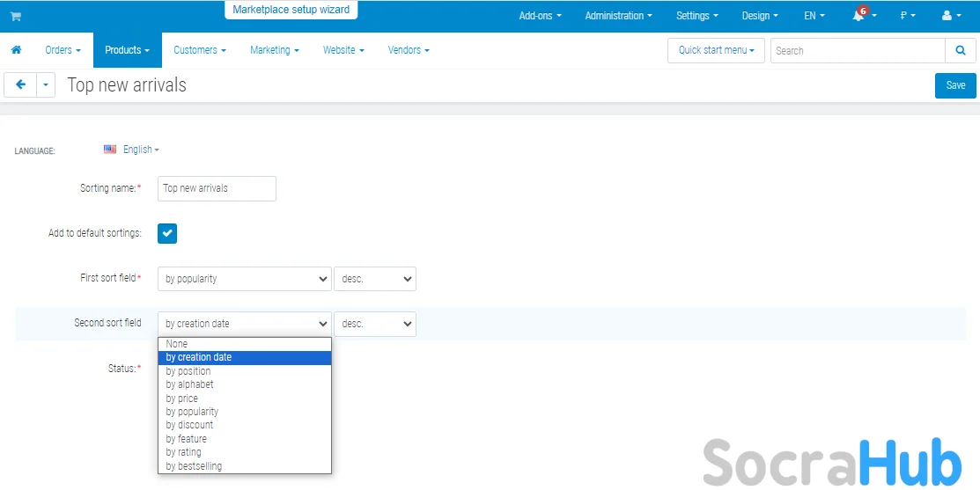Choose 'by price' option in list

tap(182, 399)
